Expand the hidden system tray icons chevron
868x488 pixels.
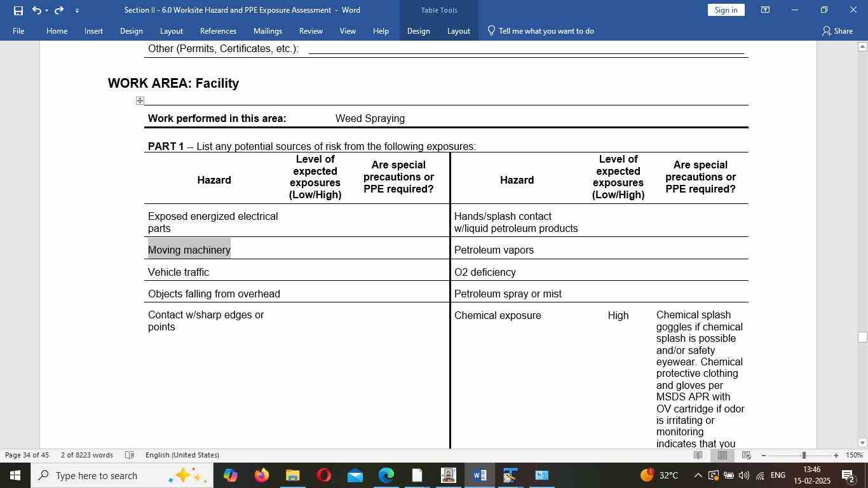698,475
